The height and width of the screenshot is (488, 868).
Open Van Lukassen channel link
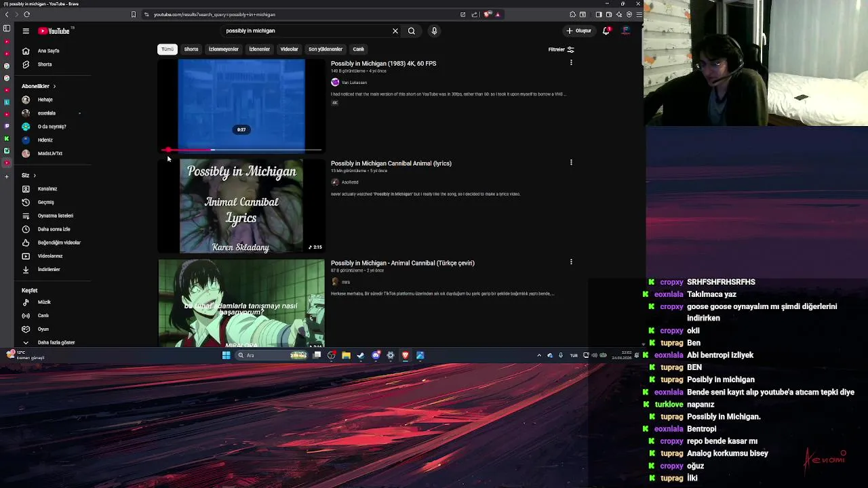point(354,83)
